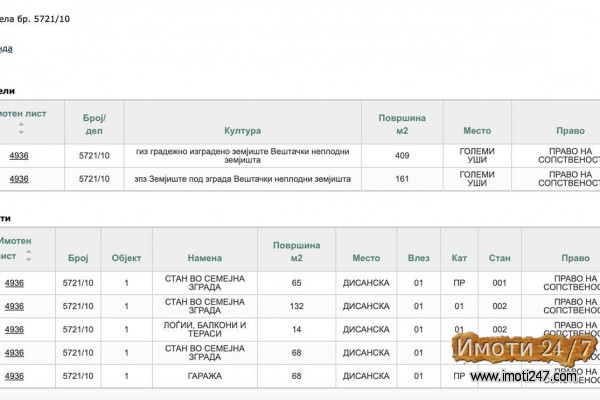Click the Објект column header
This screenshot has height=400, width=600.
pos(126,257)
